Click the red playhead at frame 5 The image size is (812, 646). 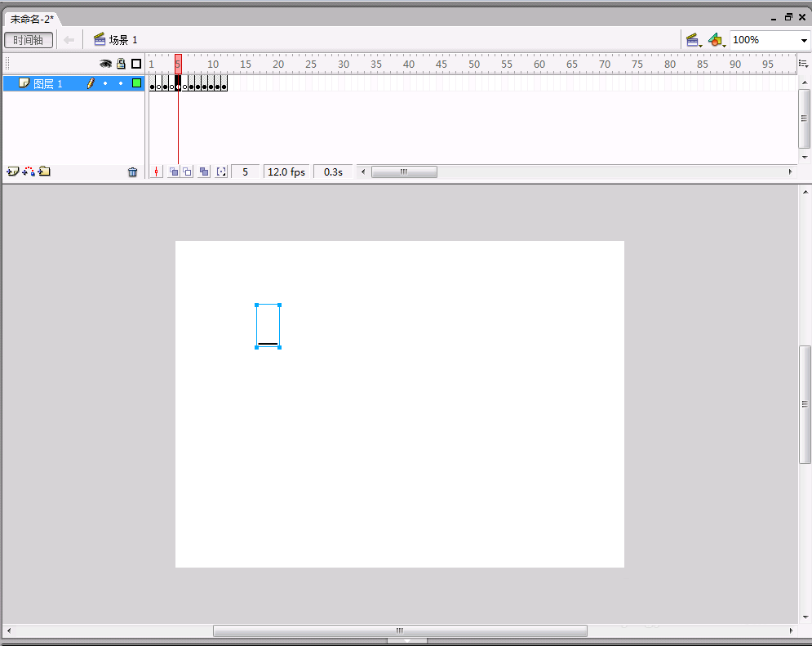point(178,64)
